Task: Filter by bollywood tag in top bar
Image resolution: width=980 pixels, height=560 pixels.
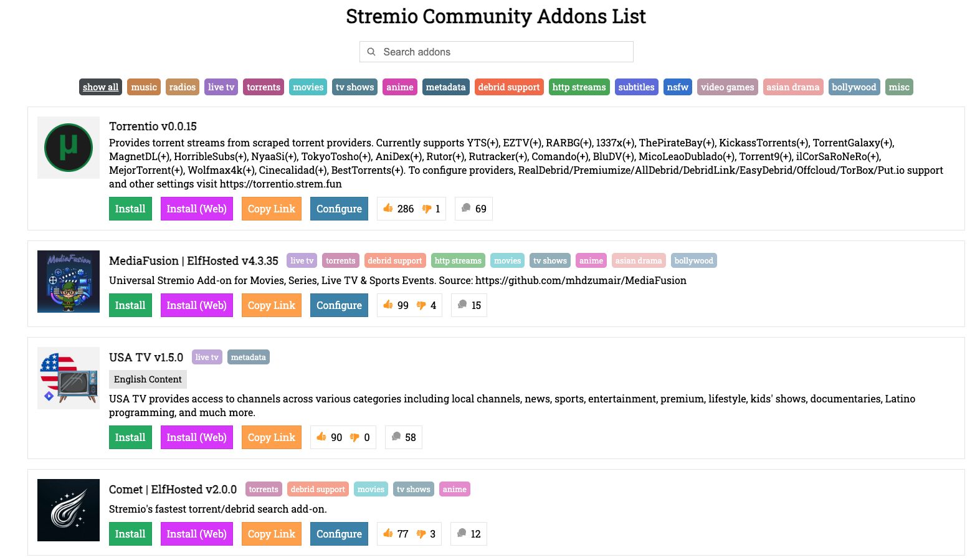Action: tap(854, 87)
